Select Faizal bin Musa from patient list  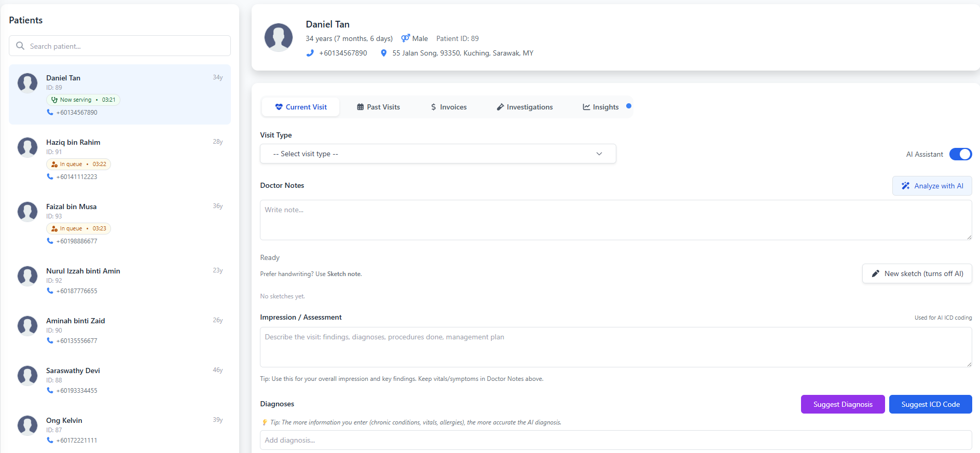pos(71,207)
